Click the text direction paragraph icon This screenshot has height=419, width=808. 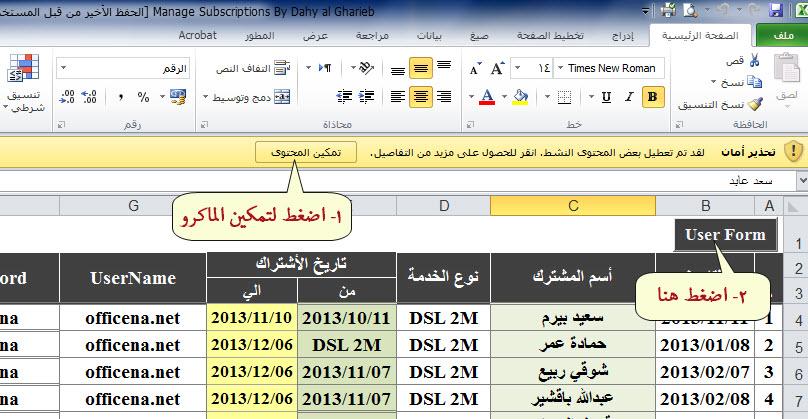(x=325, y=68)
